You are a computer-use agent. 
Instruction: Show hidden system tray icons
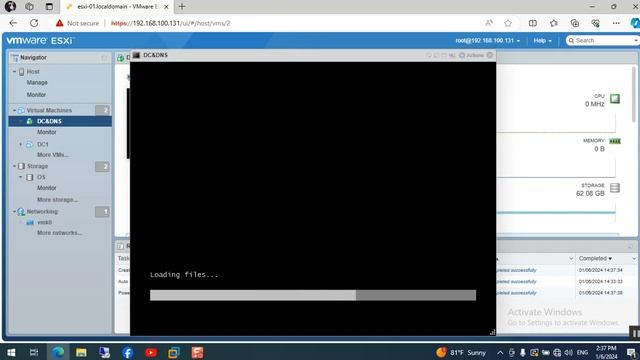[x=500, y=352]
